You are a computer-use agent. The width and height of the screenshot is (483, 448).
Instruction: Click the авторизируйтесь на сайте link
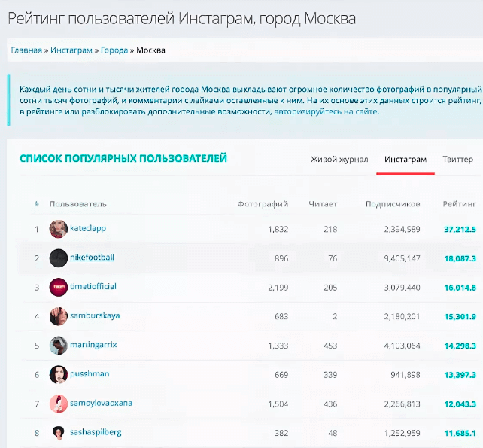tap(327, 111)
